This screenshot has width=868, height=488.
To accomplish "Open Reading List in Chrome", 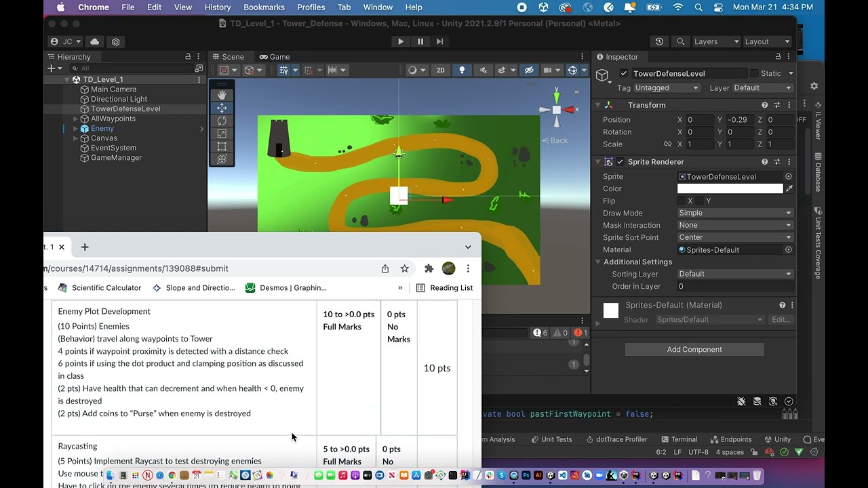I will point(444,288).
